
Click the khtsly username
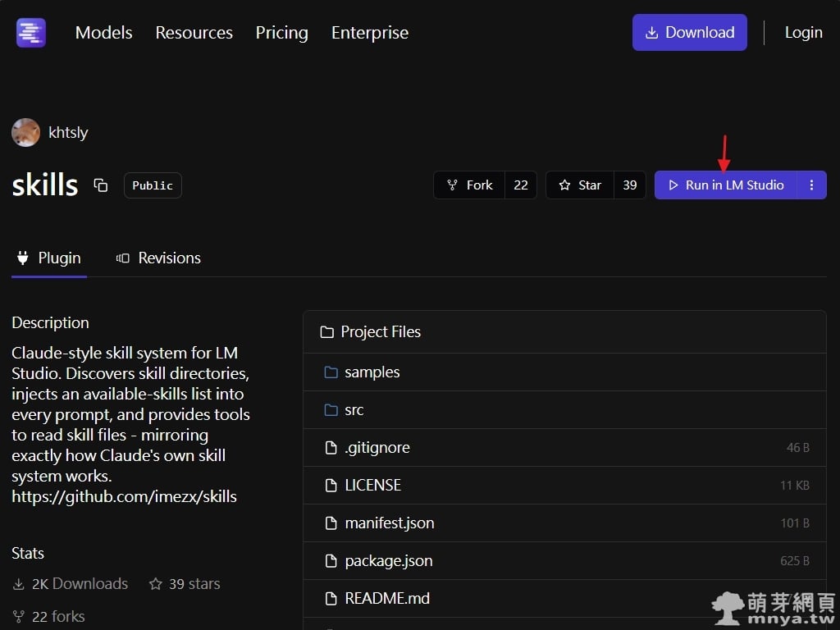coord(68,132)
